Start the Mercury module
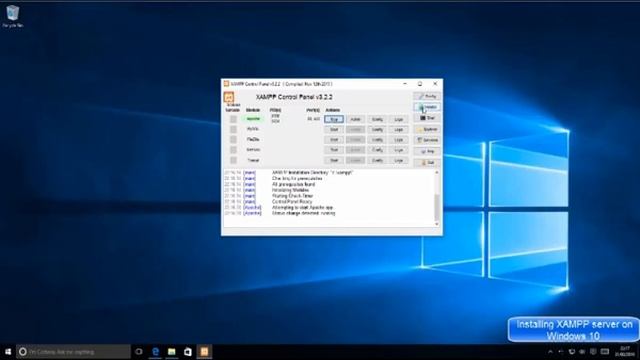The image size is (640, 360). pos(334,150)
